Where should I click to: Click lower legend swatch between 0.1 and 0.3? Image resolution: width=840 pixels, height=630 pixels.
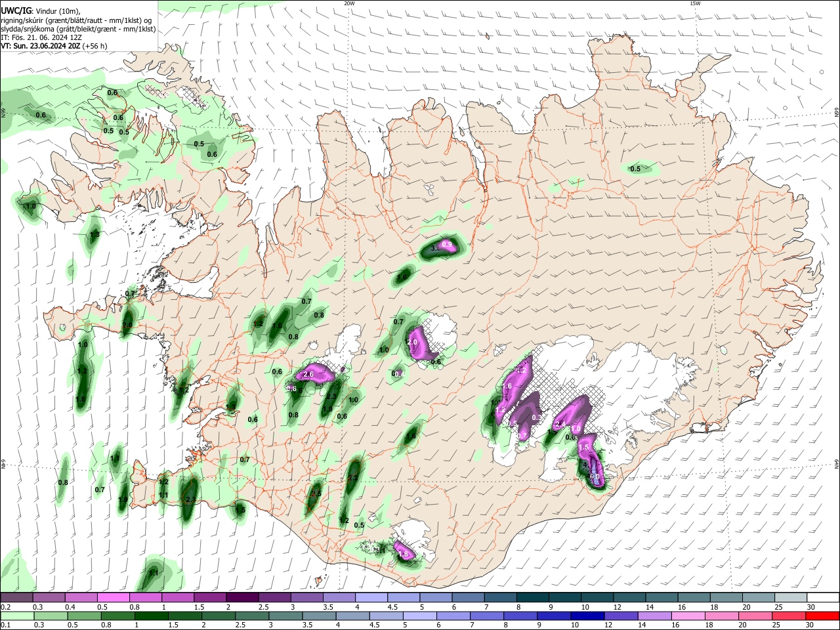coord(17,616)
